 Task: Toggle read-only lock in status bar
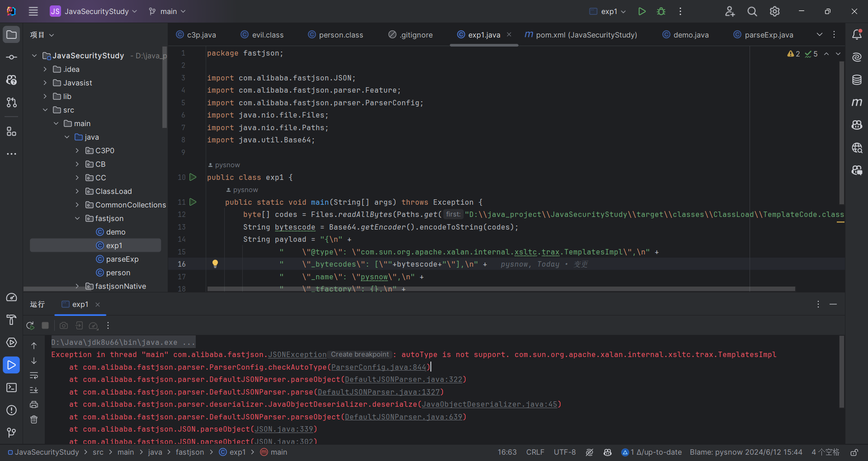[854, 452]
